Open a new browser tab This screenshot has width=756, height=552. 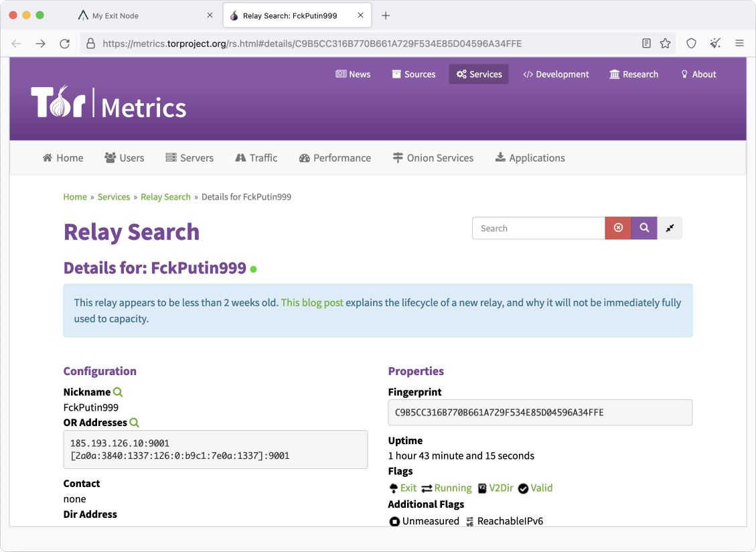point(386,15)
